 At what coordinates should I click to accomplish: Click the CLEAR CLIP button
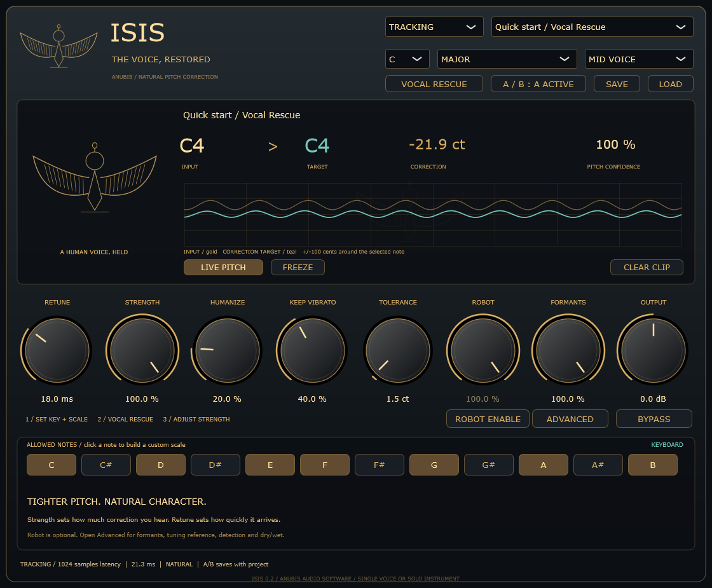pos(647,268)
